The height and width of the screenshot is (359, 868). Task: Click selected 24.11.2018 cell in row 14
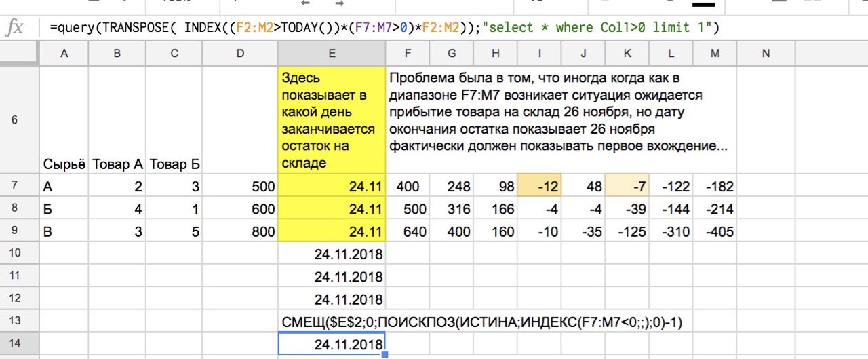332,344
